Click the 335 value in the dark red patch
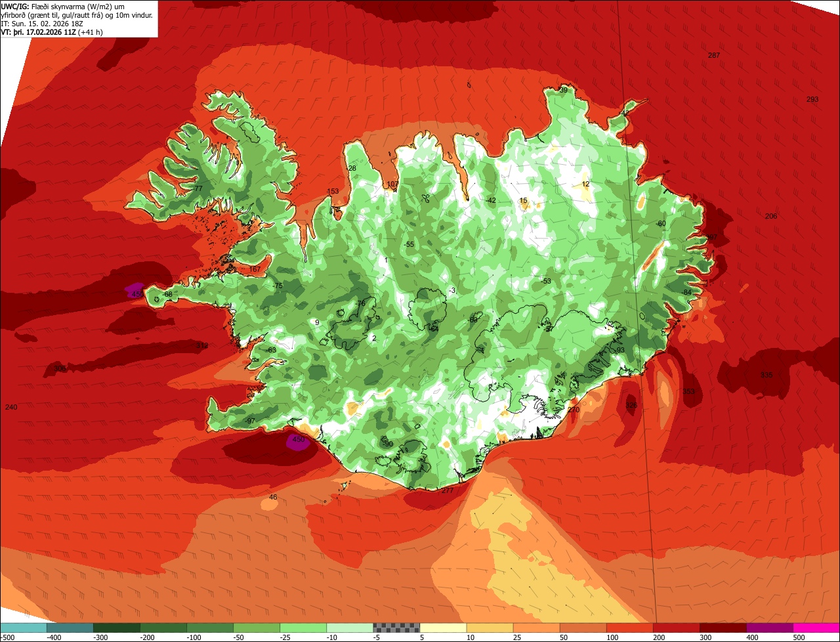Image resolution: width=840 pixels, height=642 pixels. point(766,375)
